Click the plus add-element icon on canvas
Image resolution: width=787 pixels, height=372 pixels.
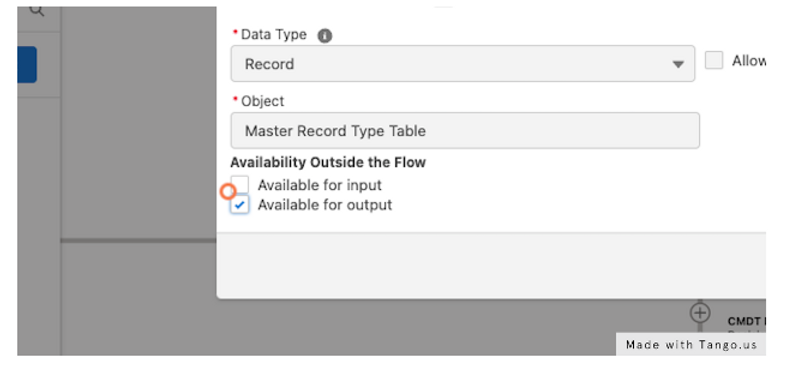pyautogui.click(x=700, y=312)
